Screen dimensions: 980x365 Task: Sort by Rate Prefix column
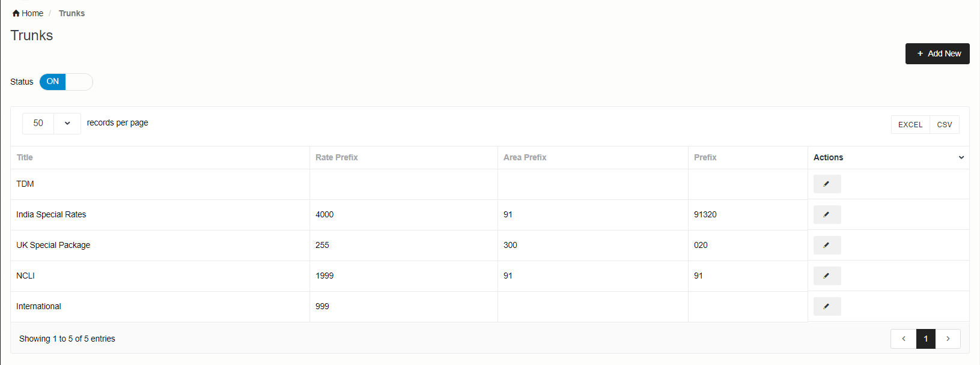(336, 158)
